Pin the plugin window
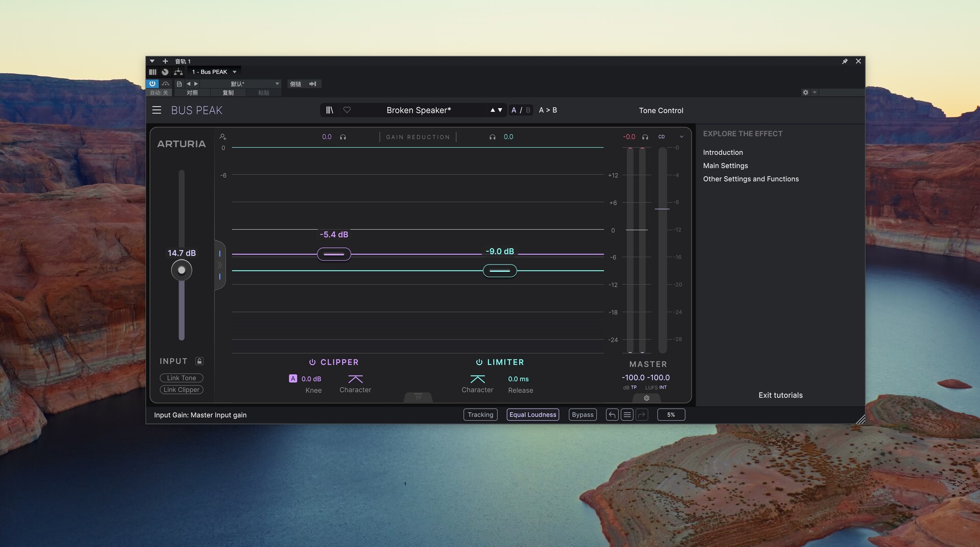The height and width of the screenshot is (547, 980). tap(845, 61)
